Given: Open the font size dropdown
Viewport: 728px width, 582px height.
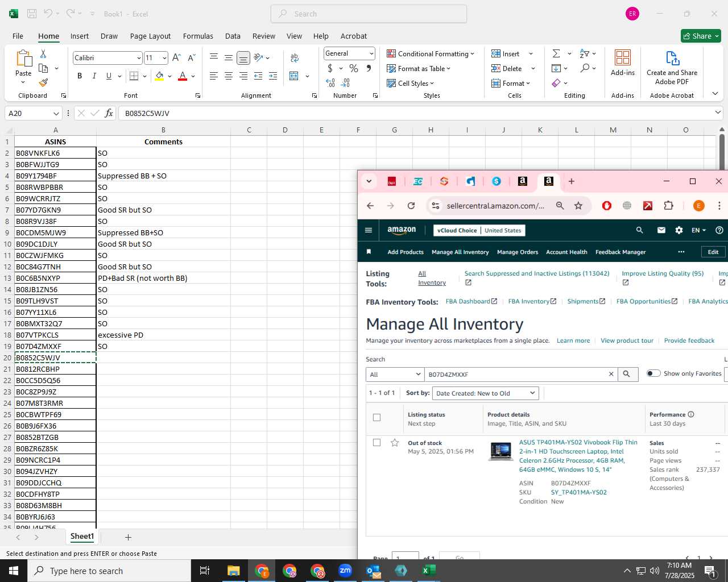Looking at the screenshot, I should click(x=164, y=58).
